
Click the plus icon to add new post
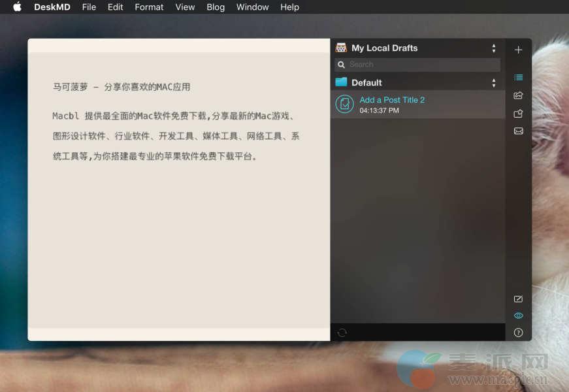pyautogui.click(x=518, y=50)
